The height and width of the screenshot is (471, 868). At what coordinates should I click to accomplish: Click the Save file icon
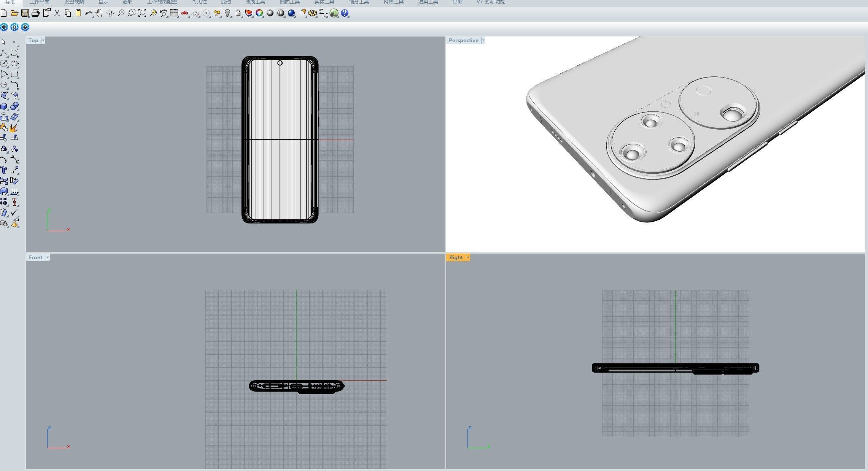pos(25,13)
